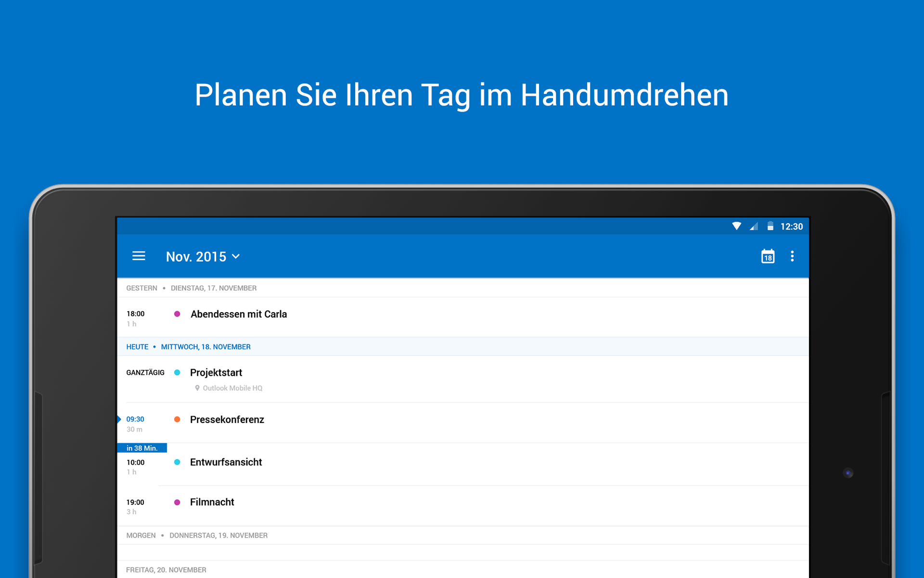Viewport: 924px width, 578px height.
Task: Tap the blue current-time arrow marker
Action: (119, 420)
